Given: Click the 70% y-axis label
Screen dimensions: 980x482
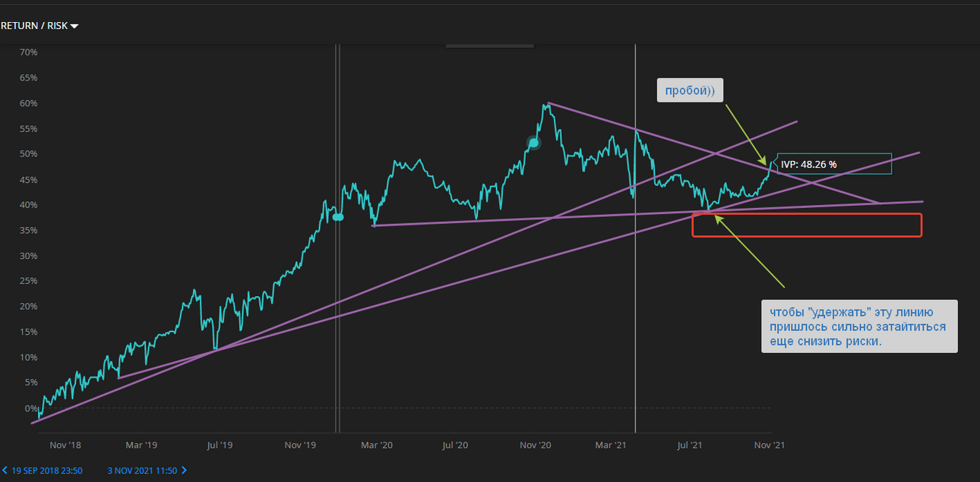Looking at the screenshot, I should click(29, 52).
